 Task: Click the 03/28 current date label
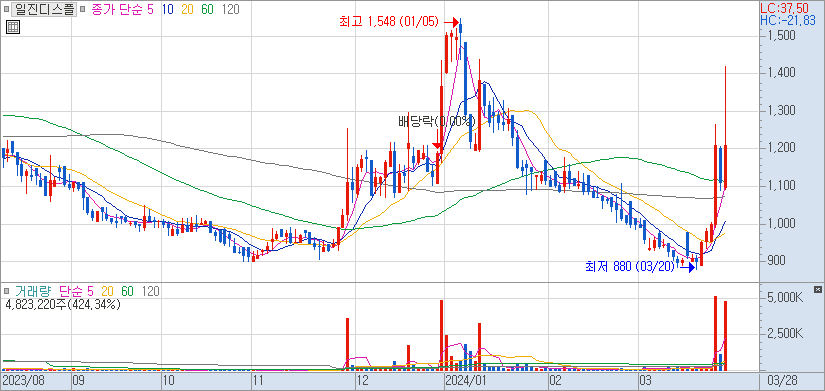(781, 380)
